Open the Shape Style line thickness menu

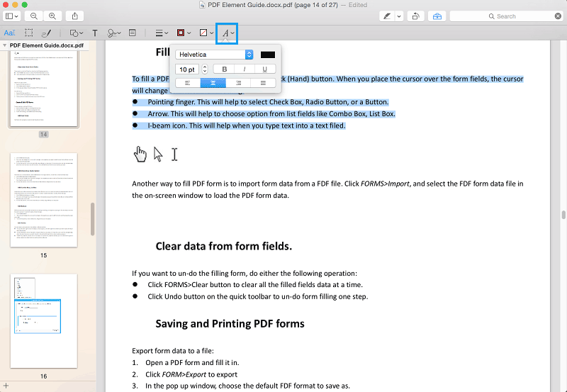[x=162, y=33]
